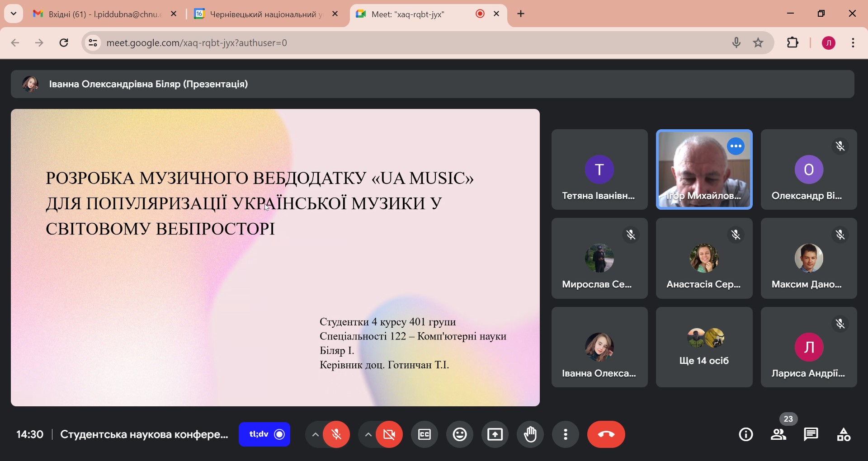The image size is (868, 461).
Task: Click the Present now screen-share icon
Action: coord(495,435)
